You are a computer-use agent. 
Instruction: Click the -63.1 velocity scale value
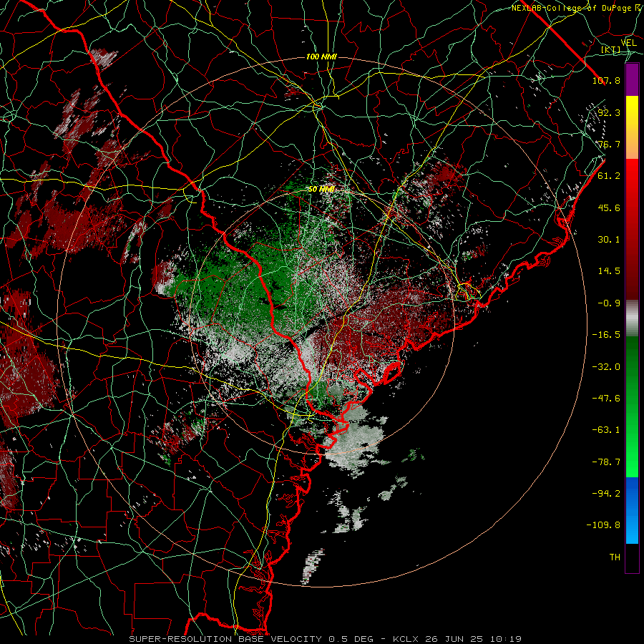[606, 430]
